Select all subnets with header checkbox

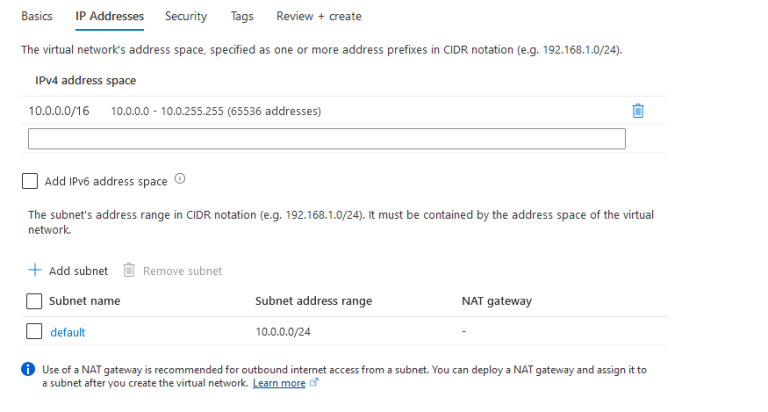(x=34, y=301)
